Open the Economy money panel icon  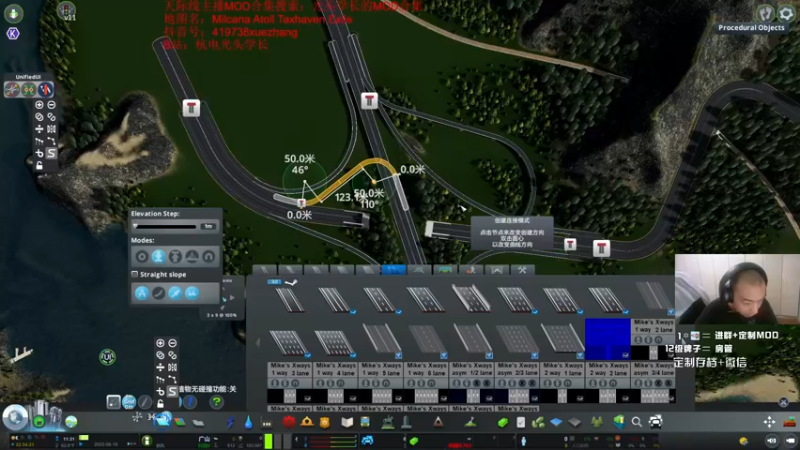tap(503, 422)
